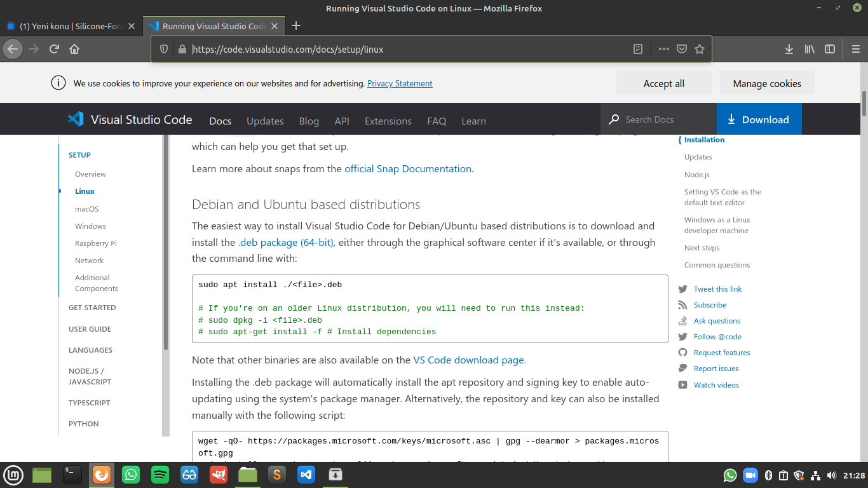Open the Privacy Statement link

(x=400, y=83)
